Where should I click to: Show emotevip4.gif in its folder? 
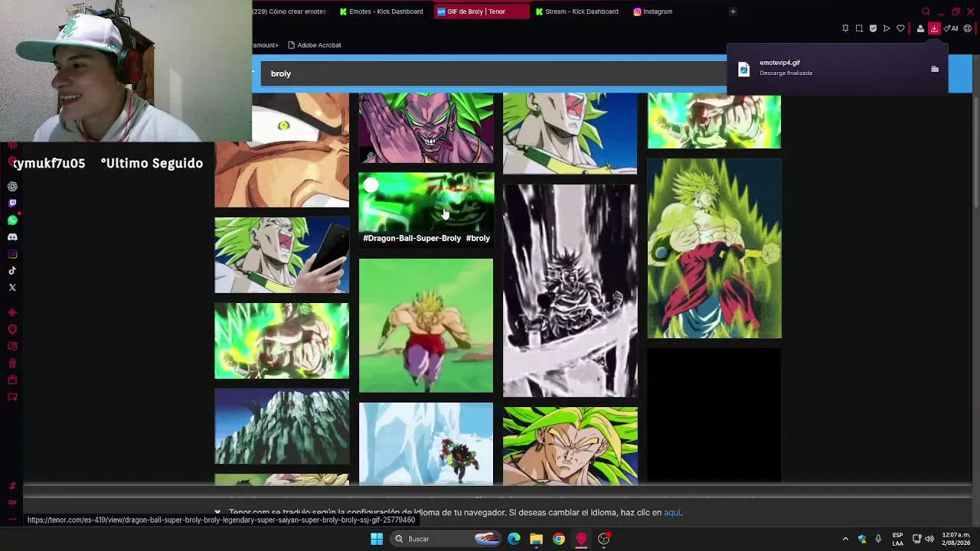point(935,69)
